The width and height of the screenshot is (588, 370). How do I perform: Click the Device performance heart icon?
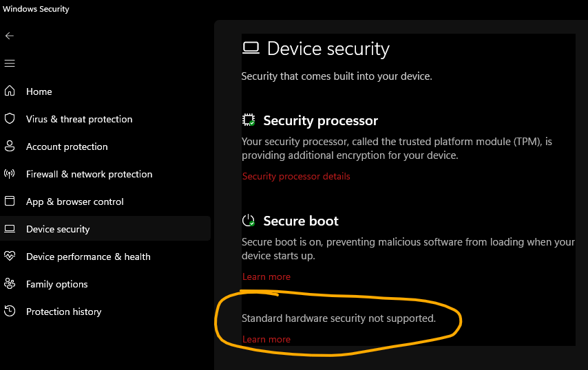click(10, 256)
